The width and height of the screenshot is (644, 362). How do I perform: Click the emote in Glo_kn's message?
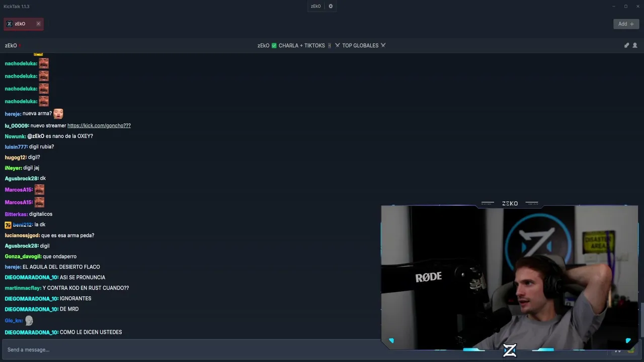click(x=29, y=320)
